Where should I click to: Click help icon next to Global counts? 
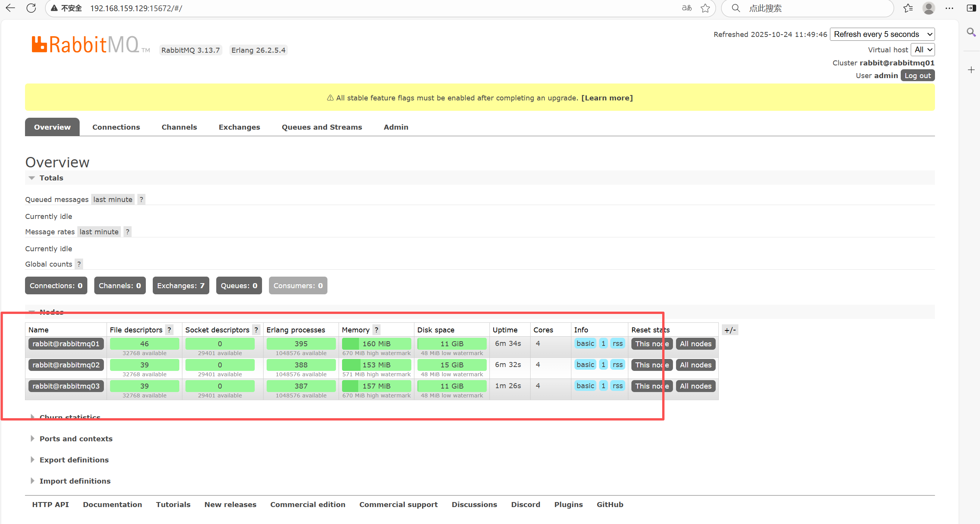79,264
